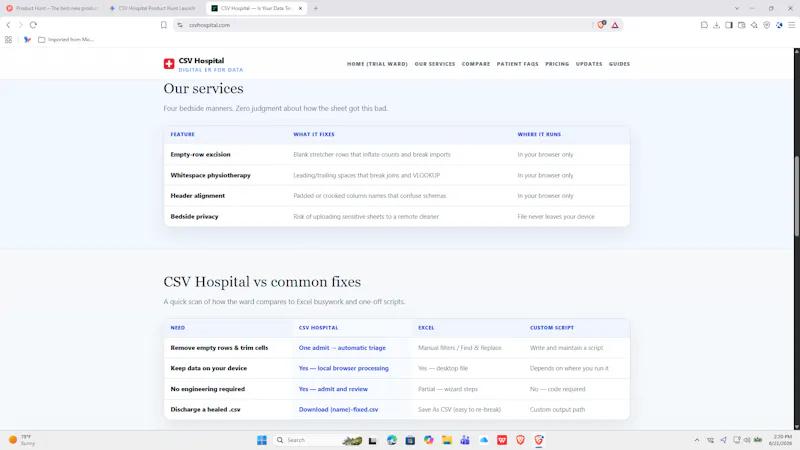The image size is (800, 450).
Task: Open the Brave VPN shield icon
Action: 766,24
